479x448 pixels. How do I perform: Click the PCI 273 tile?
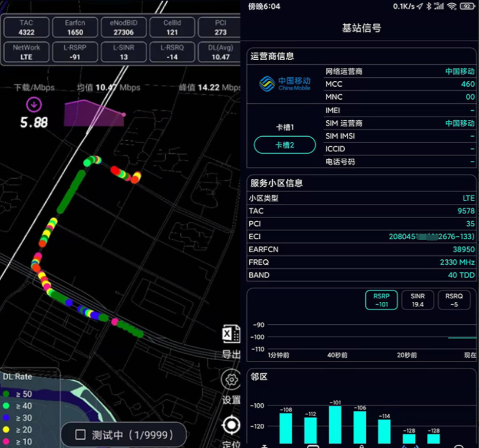point(220,28)
